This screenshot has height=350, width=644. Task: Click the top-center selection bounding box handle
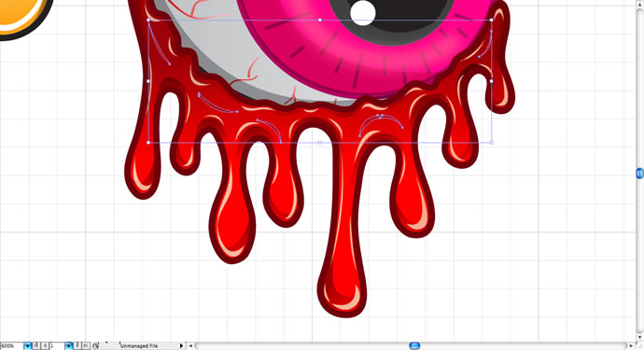click(319, 20)
